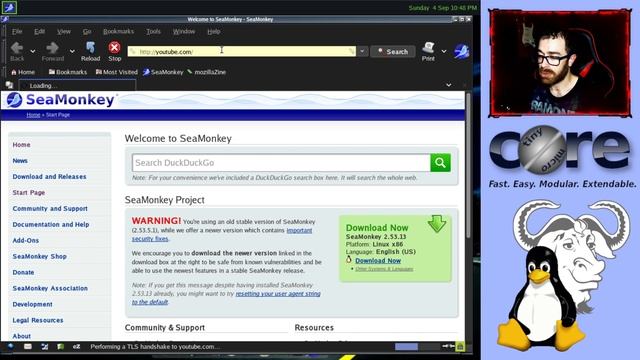This screenshot has height=360, width=640.
Task: Click the new tab icon left of the Loading tab
Action: click(x=9, y=85)
